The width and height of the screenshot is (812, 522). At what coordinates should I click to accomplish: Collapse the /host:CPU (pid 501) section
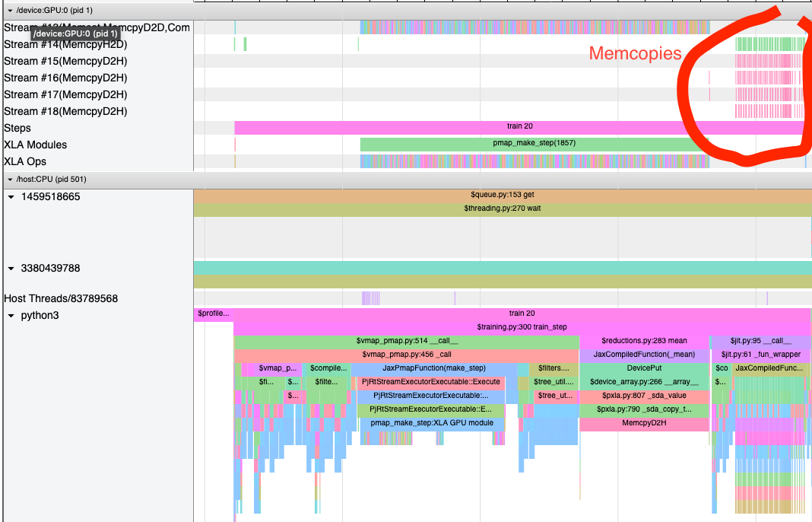[x=9, y=179]
